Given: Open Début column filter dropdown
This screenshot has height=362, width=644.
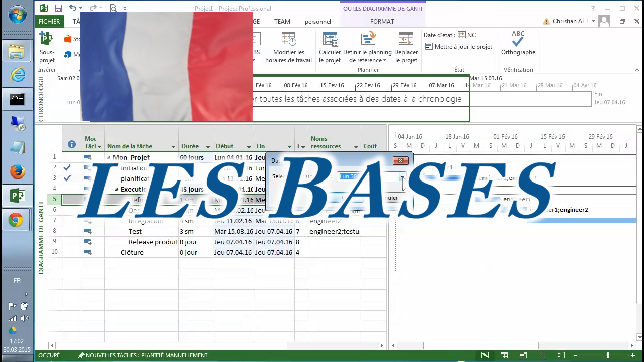Looking at the screenshot, I should click(x=249, y=147).
